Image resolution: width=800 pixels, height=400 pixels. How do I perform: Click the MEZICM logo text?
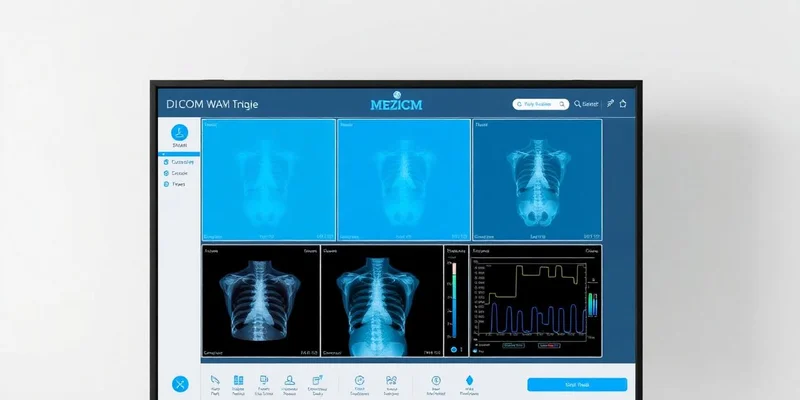tap(396, 105)
